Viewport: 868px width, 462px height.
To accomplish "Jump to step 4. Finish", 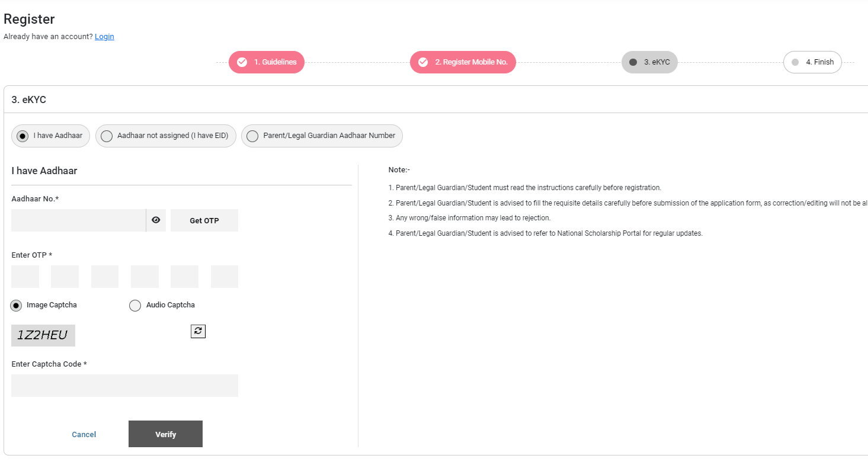I will 812,62.
